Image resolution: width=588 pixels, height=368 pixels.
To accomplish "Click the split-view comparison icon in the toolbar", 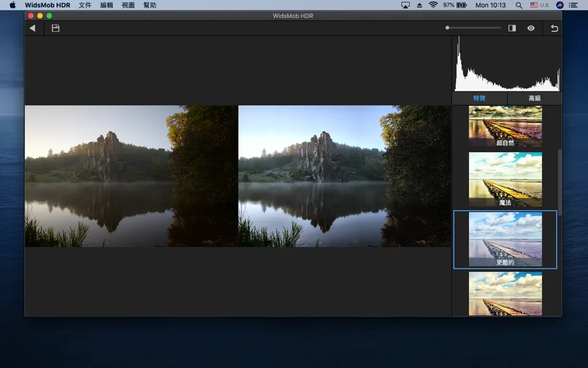I will point(512,28).
